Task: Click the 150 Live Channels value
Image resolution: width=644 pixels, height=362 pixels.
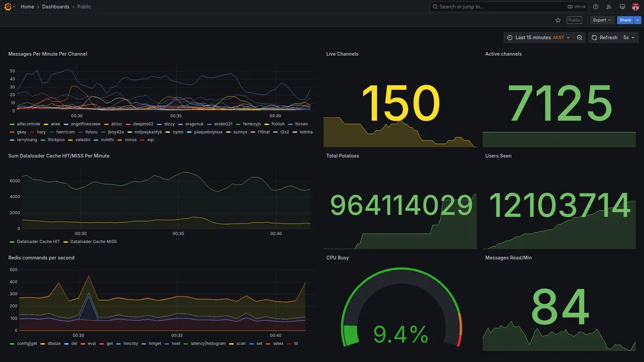Action: pyautogui.click(x=400, y=103)
